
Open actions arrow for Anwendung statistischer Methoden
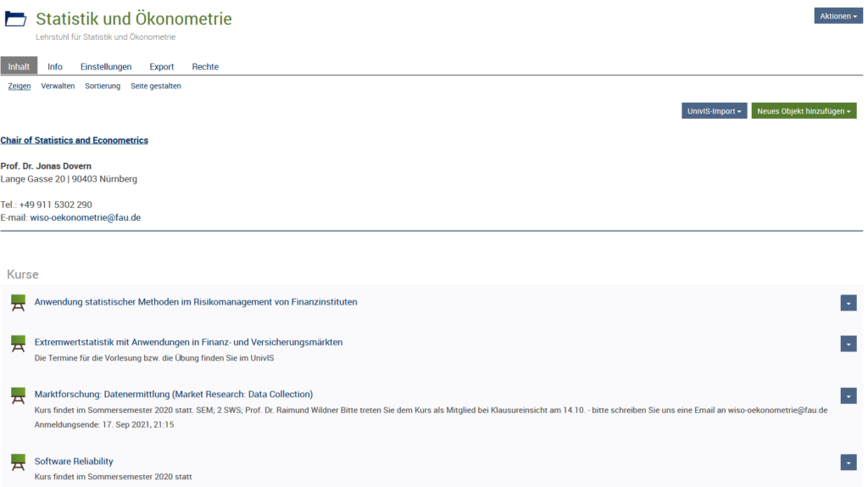[x=849, y=303]
